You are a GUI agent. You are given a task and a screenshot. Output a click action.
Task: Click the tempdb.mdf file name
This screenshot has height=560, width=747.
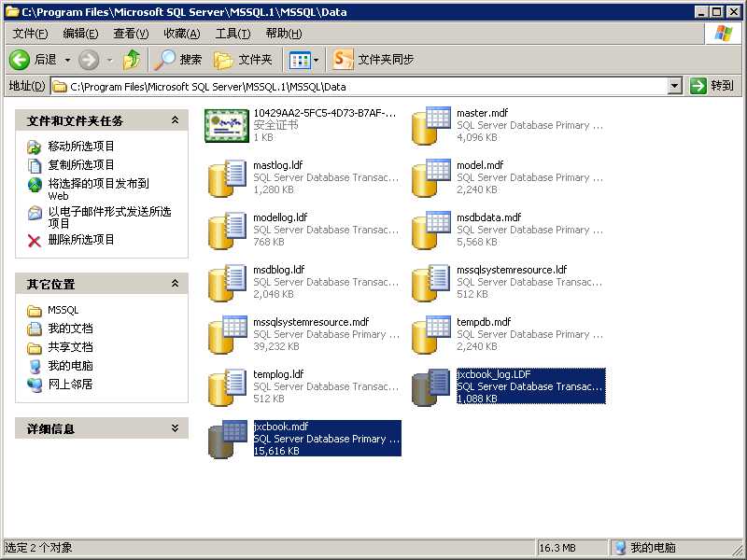pyautogui.click(x=484, y=322)
